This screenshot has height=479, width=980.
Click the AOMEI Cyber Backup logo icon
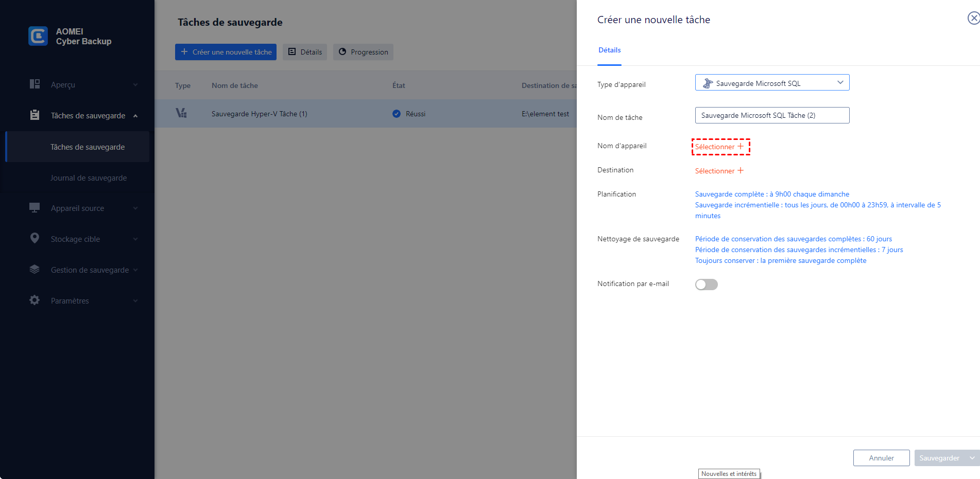point(38,36)
